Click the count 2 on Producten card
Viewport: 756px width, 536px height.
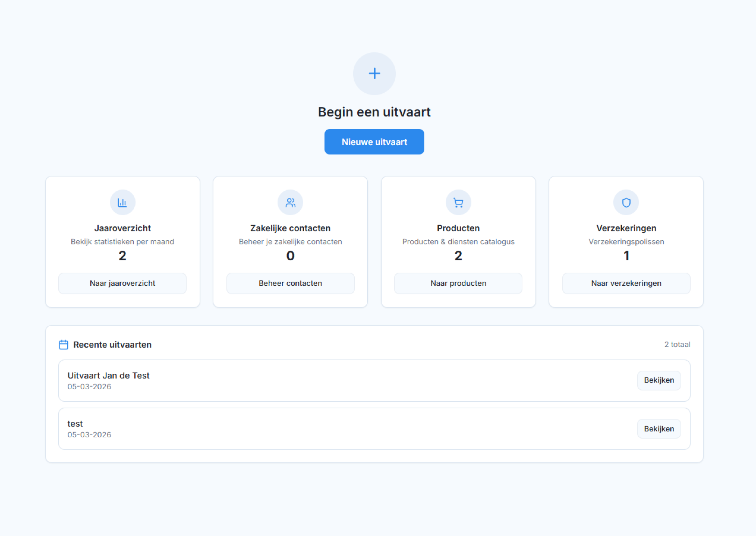458,256
